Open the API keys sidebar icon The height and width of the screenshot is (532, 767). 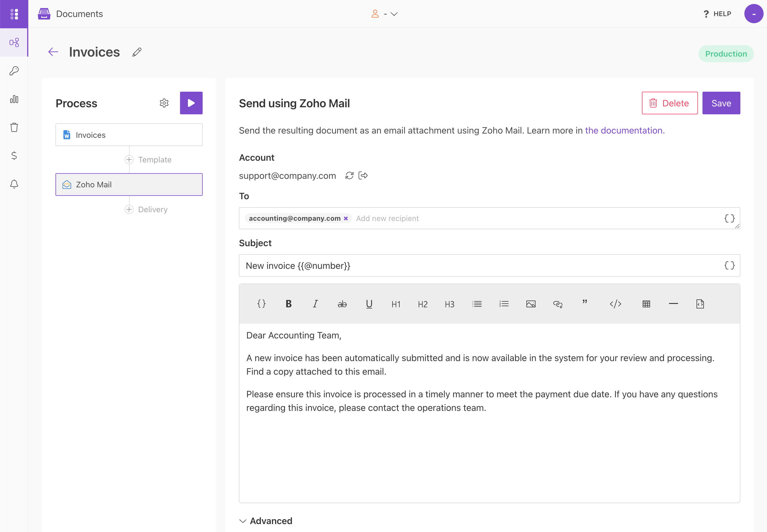[14, 71]
